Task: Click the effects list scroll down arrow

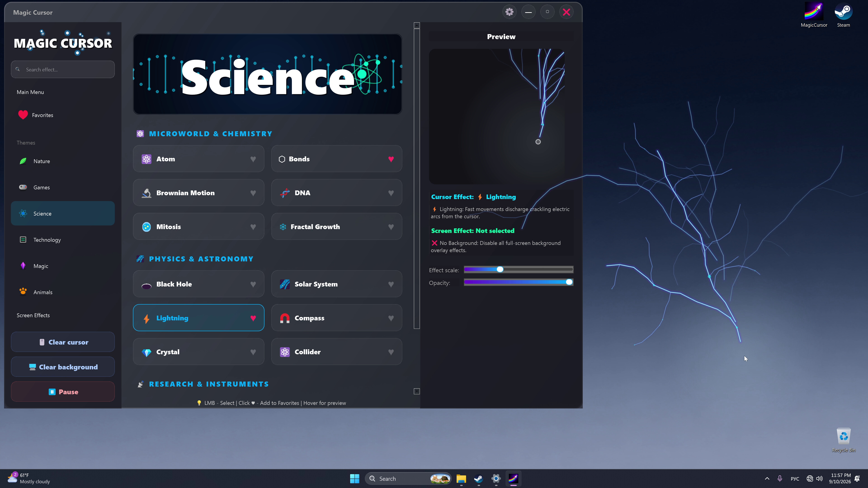Action: pyautogui.click(x=417, y=391)
